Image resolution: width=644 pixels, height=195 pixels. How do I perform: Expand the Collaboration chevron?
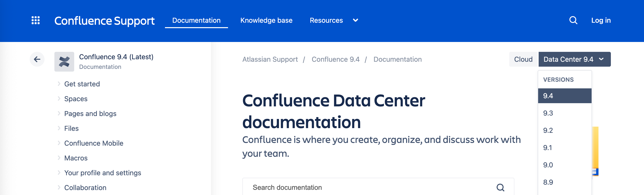pyautogui.click(x=59, y=187)
